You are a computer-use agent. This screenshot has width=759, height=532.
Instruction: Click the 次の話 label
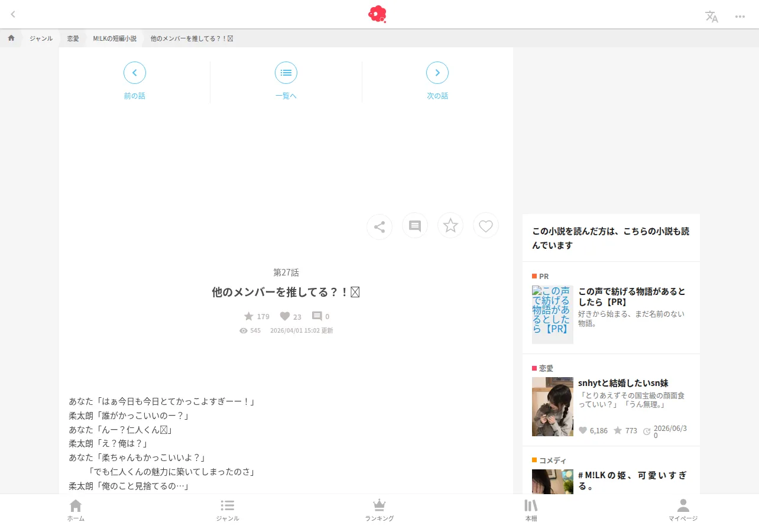click(x=437, y=96)
